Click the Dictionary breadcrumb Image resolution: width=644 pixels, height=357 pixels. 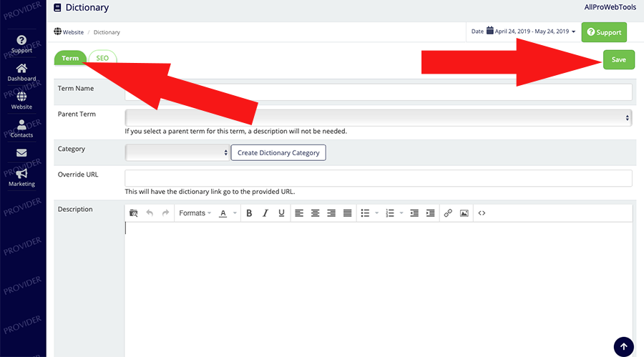[x=107, y=32]
